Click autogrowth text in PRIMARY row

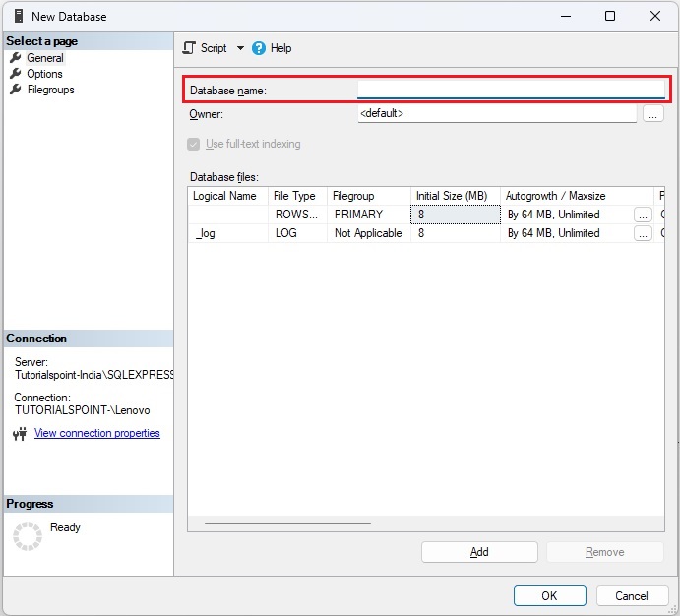click(x=553, y=215)
